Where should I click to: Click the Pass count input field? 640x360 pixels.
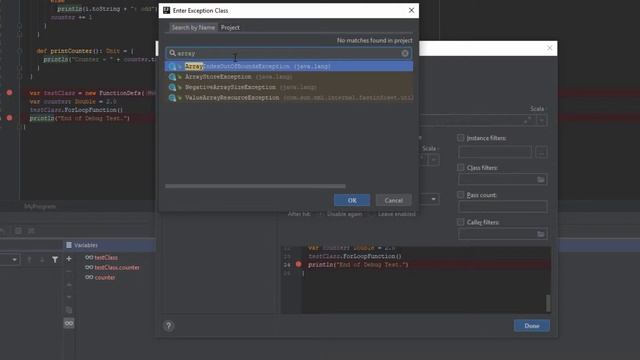click(x=502, y=207)
